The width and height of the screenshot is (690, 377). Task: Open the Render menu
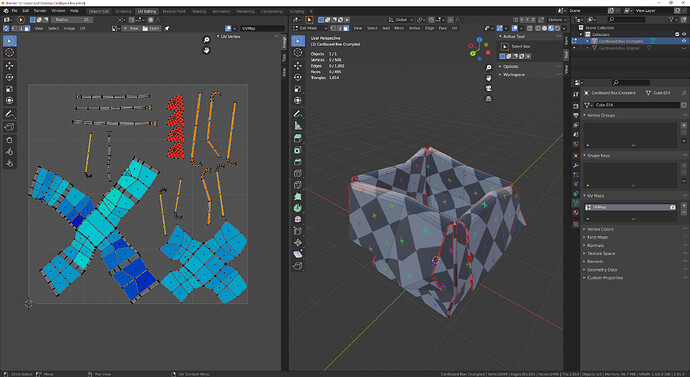tap(40, 11)
